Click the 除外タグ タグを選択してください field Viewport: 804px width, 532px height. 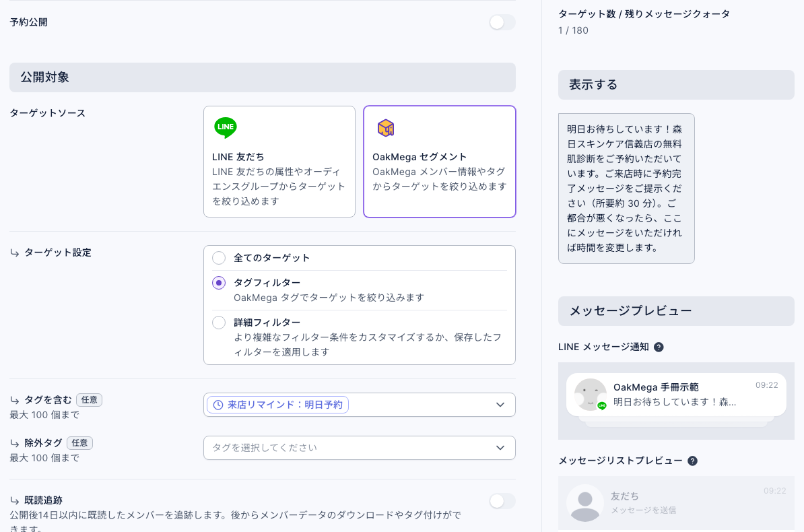(x=360, y=448)
